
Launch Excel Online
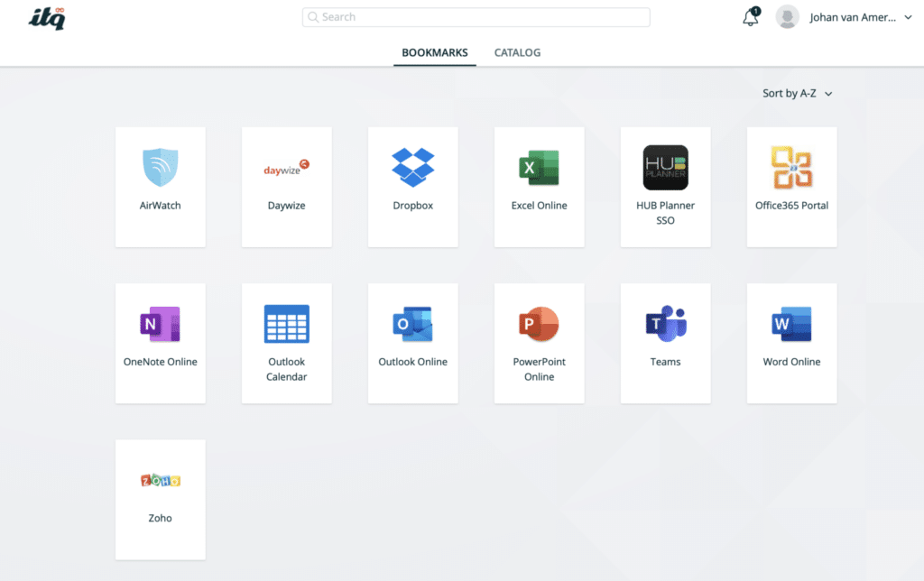point(539,169)
